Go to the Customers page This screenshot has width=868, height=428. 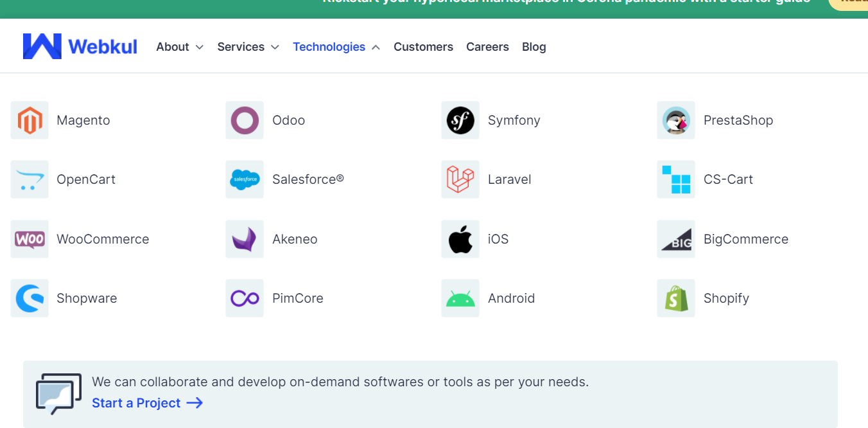coord(423,47)
